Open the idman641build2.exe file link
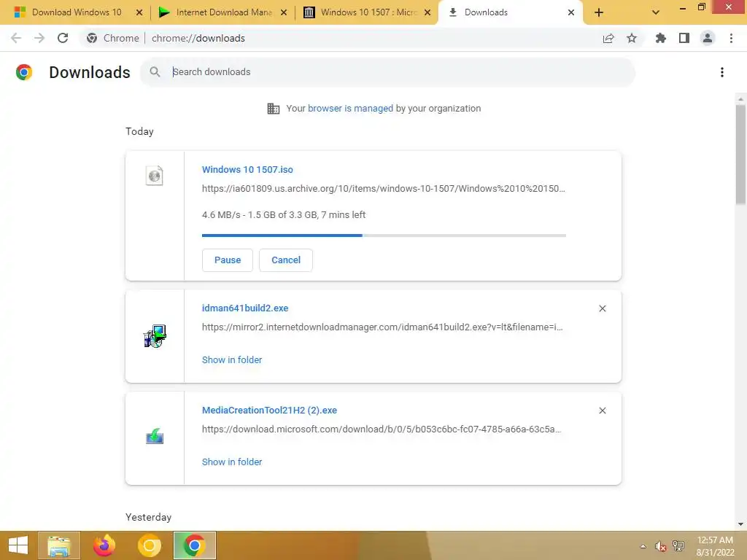Screen dimensions: 747x560 pyautogui.click(x=245, y=308)
